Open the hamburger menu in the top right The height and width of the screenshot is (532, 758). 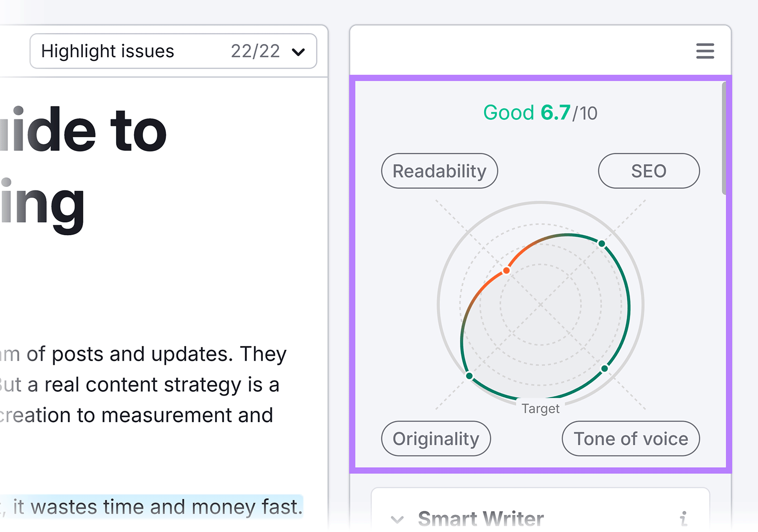[x=705, y=51]
